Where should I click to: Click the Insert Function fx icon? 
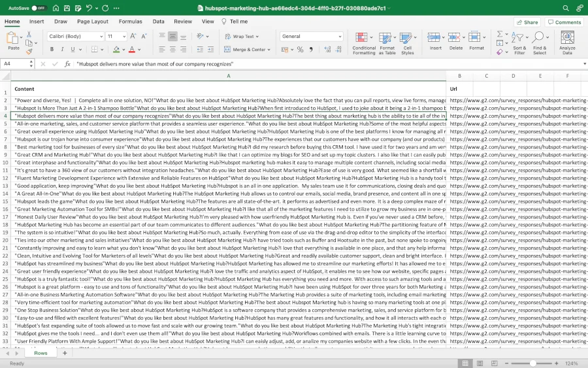[67, 64]
